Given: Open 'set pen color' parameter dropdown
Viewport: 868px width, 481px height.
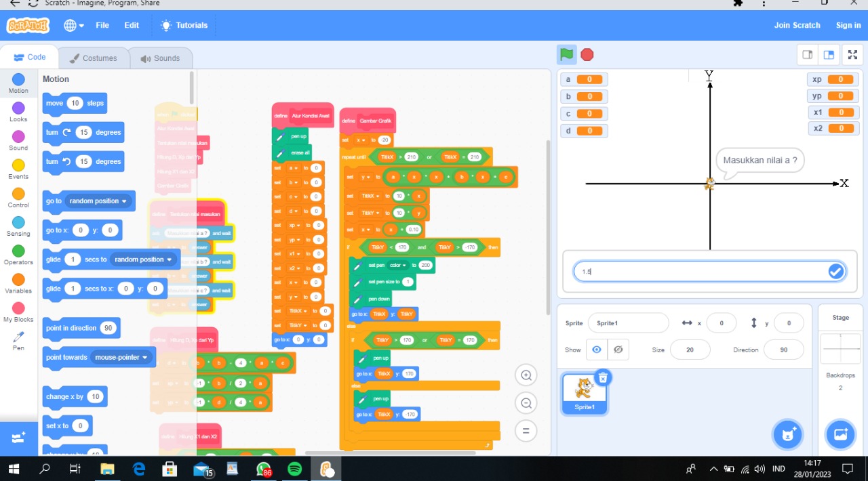Looking at the screenshot, I should coord(397,265).
